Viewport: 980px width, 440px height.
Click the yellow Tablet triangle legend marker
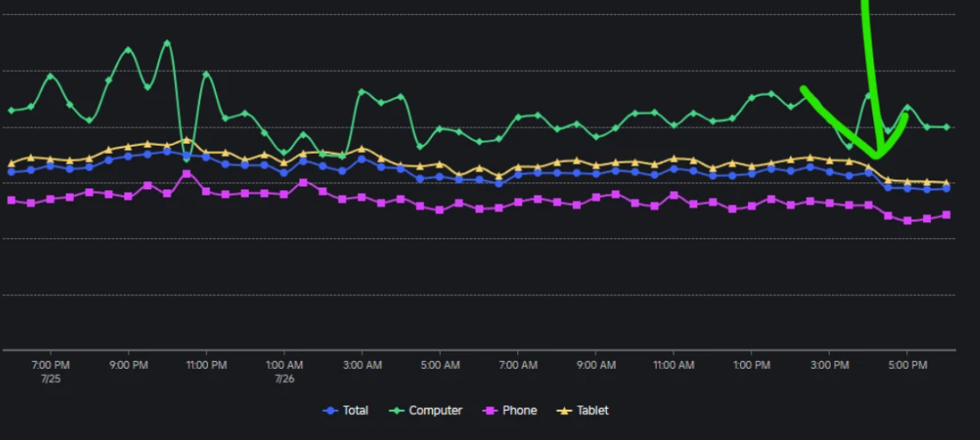[562, 411]
